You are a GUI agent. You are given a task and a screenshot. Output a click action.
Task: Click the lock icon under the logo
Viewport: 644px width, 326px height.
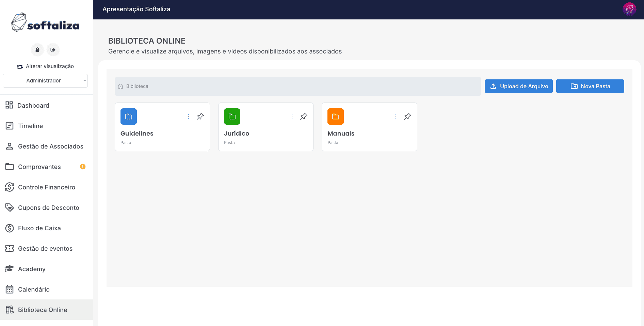point(37,50)
